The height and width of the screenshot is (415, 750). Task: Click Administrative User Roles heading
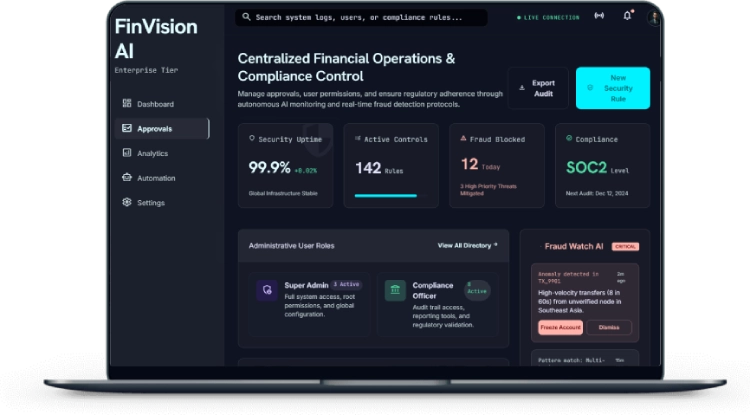291,246
